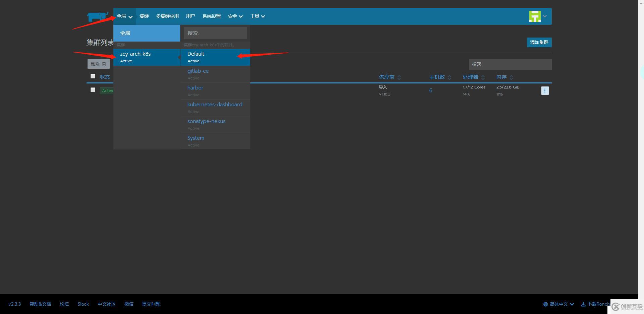The height and width of the screenshot is (314, 644).
Task: Sort clusters by 主机数 using its sort icon
Action: 449,77
